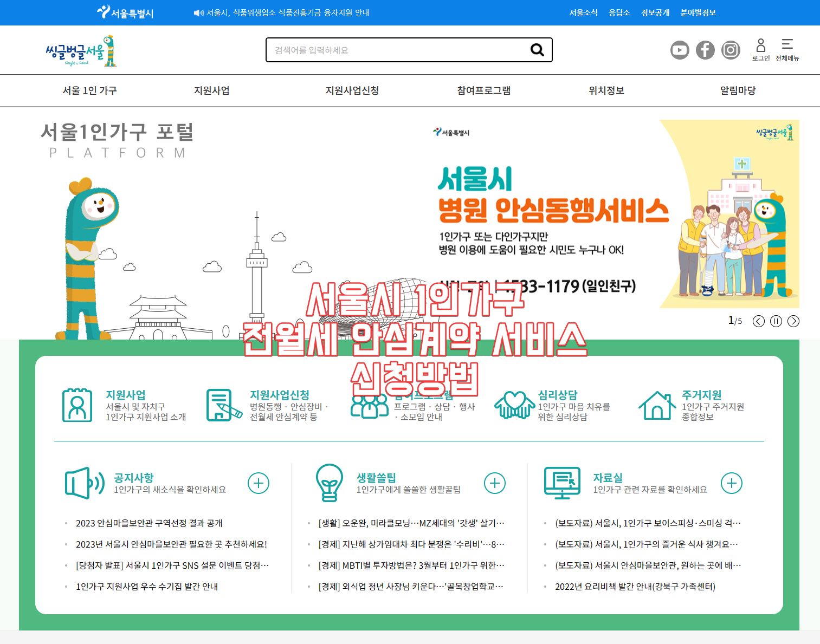This screenshot has width=820, height=644.
Task: Open 1인가구 지원사업 우수 수기집 발간 안내
Action: [147, 587]
